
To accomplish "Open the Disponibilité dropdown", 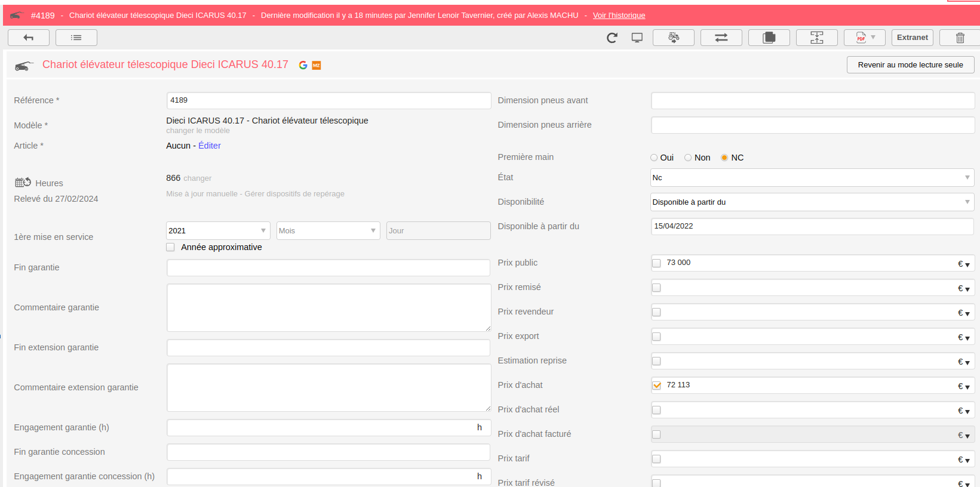I will pos(812,202).
